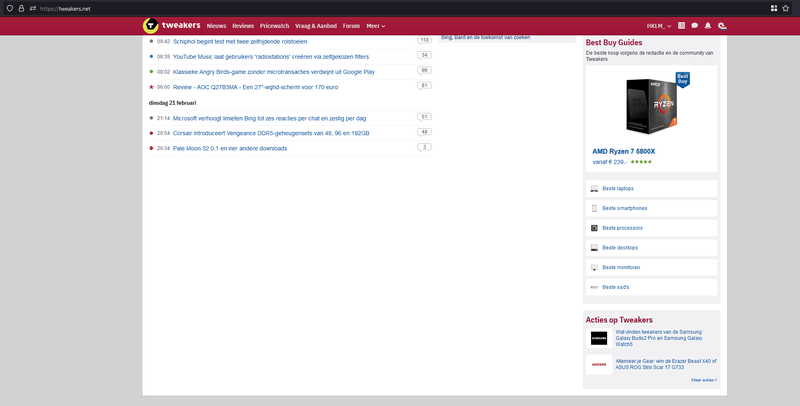
Task: Click the Beste smartphones icon
Action: click(x=594, y=208)
